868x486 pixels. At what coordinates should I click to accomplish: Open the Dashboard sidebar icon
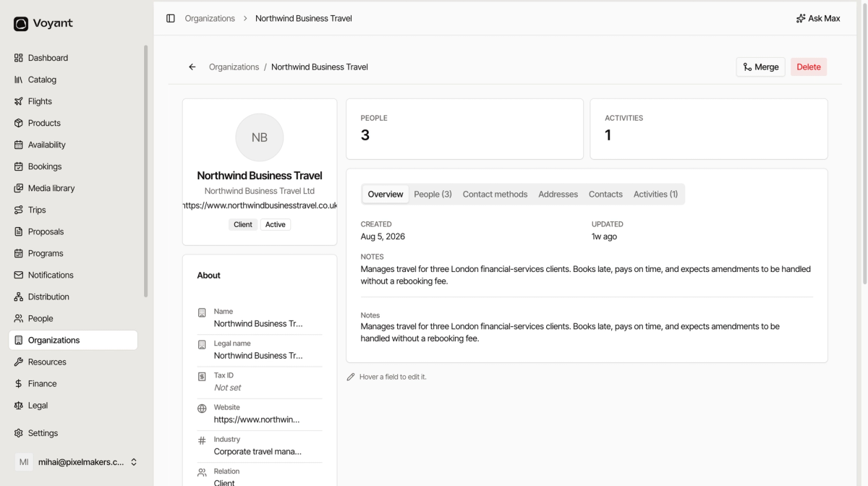[x=19, y=58]
